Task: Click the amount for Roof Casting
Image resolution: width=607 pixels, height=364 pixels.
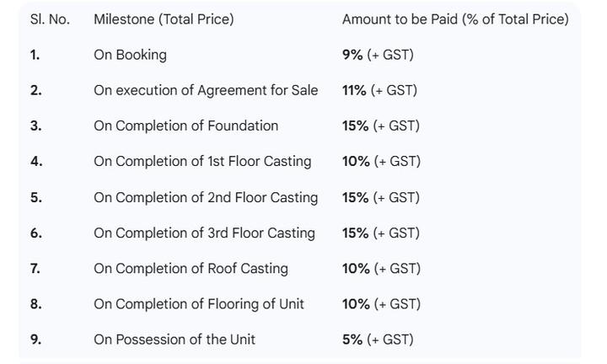Action: [x=381, y=268]
